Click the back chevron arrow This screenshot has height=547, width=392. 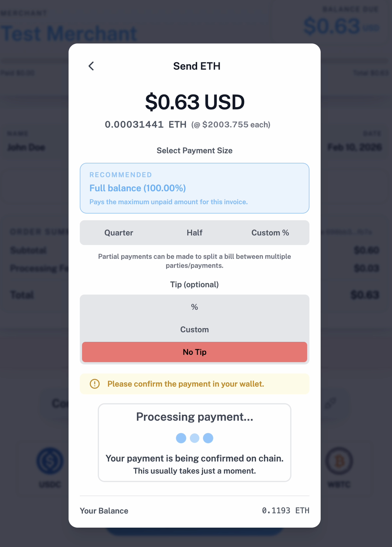pyautogui.click(x=91, y=66)
